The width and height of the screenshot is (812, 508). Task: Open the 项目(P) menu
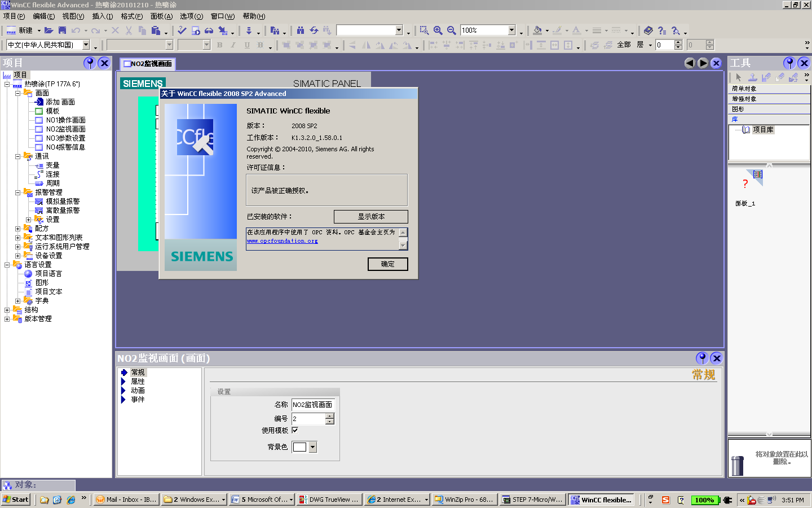point(14,16)
